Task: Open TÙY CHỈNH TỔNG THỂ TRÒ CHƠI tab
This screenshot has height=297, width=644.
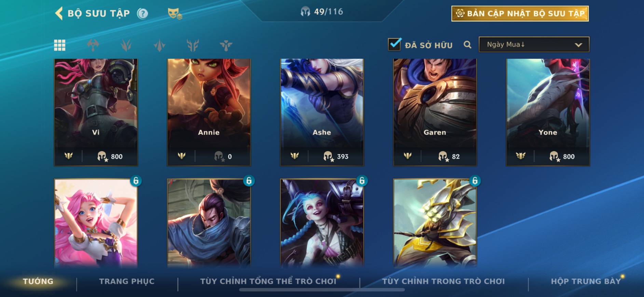Action: coord(268,281)
